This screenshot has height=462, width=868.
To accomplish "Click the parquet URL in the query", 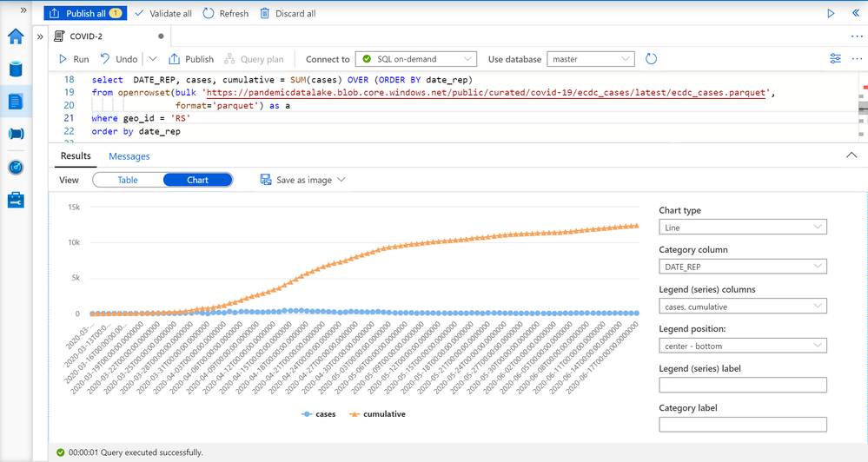I will click(487, 93).
